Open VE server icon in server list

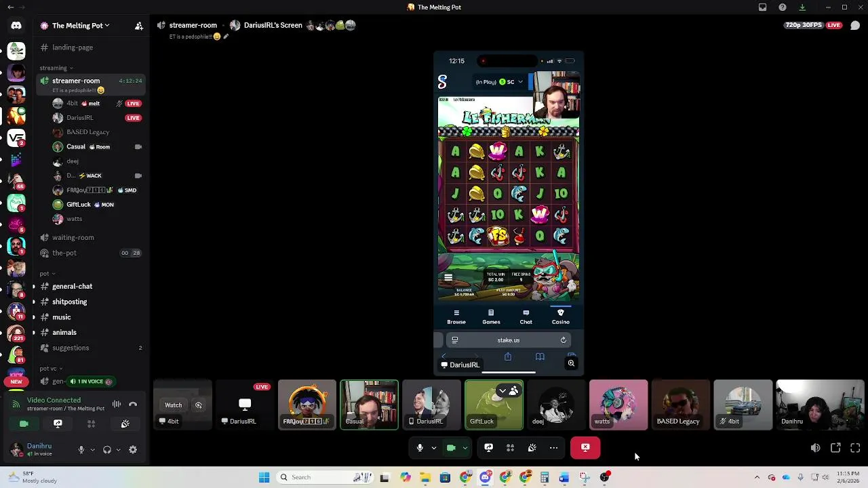[x=16, y=138]
